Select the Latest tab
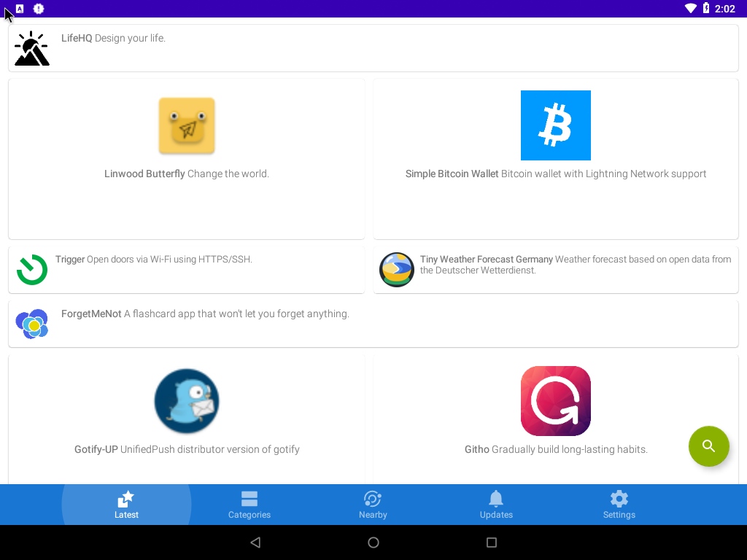The height and width of the screenshot is (560, 747). [x=126, y=505]
